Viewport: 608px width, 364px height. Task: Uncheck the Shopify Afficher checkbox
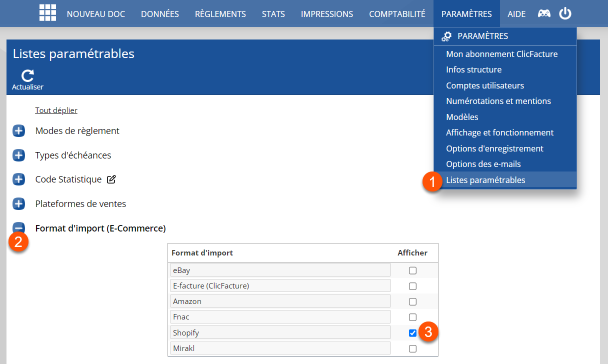pos(412,333)
